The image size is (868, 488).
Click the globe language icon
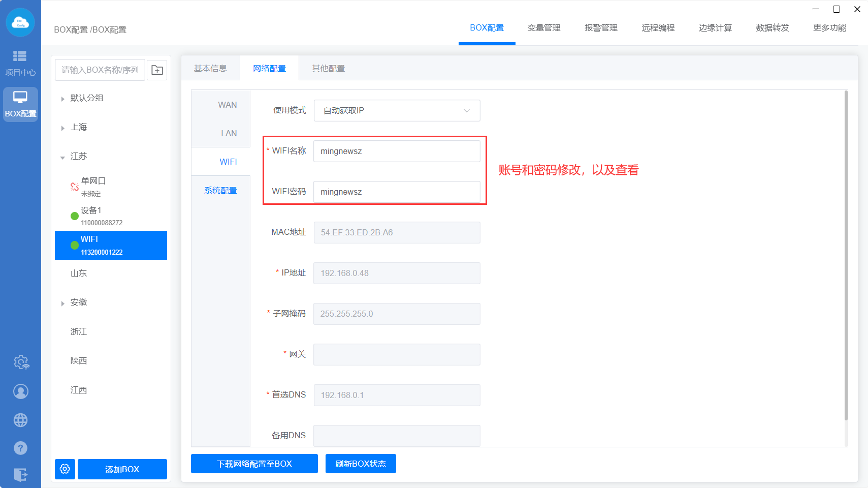[x=21, y=420]
